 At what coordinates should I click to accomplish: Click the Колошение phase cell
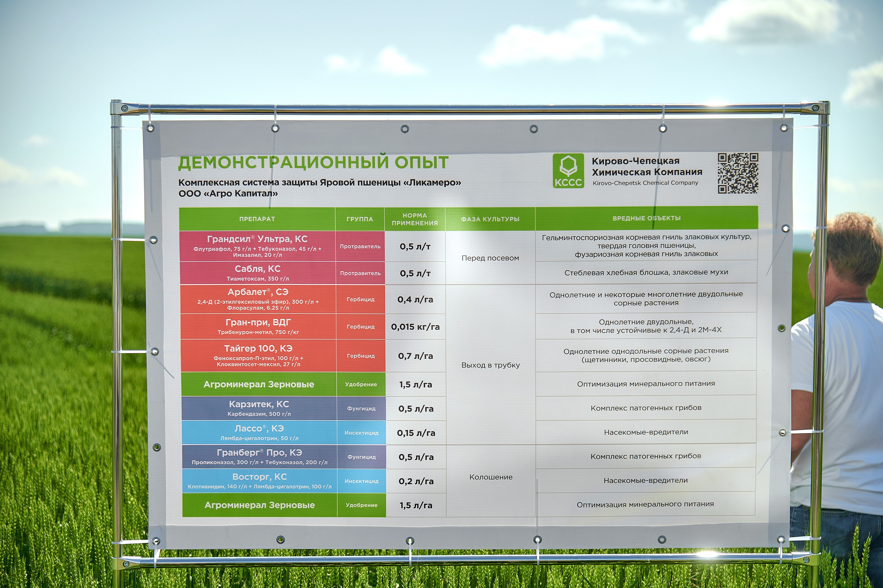[490, 477]
